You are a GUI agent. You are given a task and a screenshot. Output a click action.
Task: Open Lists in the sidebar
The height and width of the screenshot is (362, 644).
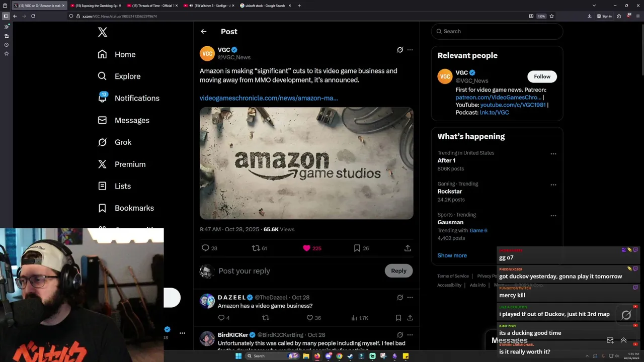click(x=114, y=186)
